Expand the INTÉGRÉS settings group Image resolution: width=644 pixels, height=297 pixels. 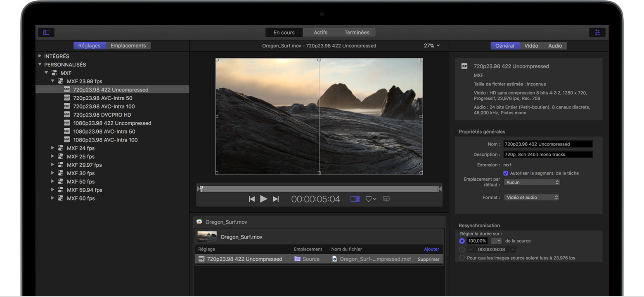click(x=40, y=56)
